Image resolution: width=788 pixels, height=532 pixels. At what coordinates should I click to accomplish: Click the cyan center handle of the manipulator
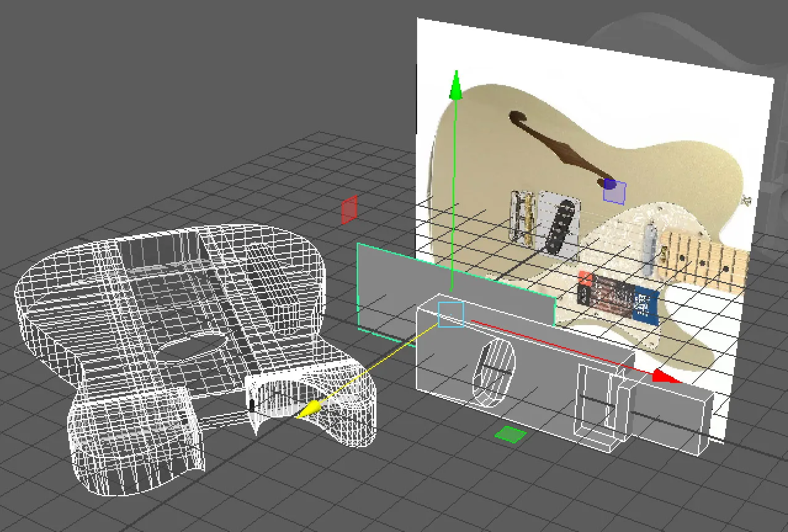(x=450, y=314)
